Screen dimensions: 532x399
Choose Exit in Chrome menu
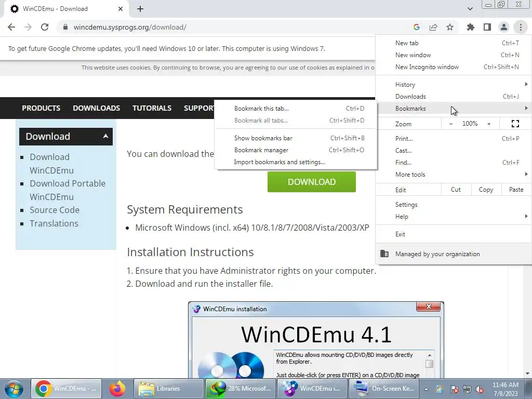454,234
